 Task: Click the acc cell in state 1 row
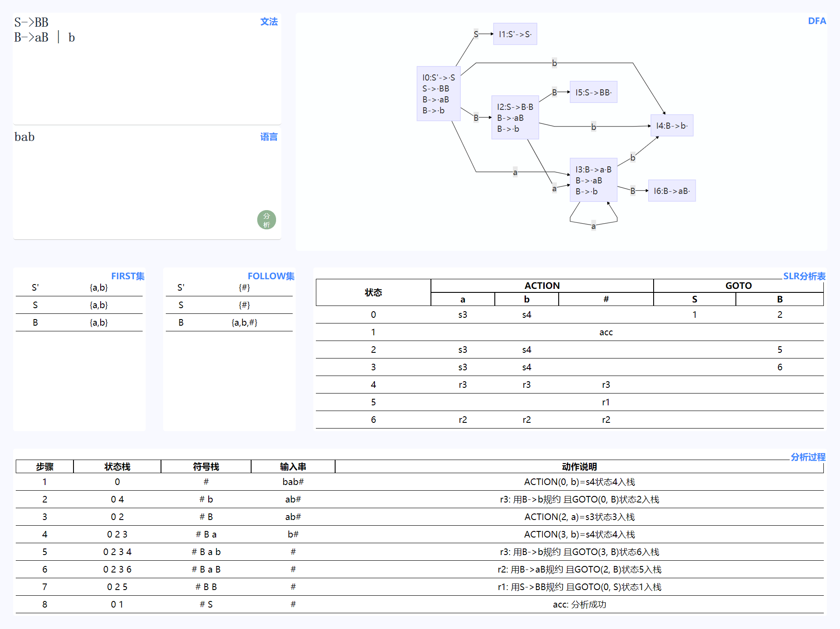click(x=605, y=332)
